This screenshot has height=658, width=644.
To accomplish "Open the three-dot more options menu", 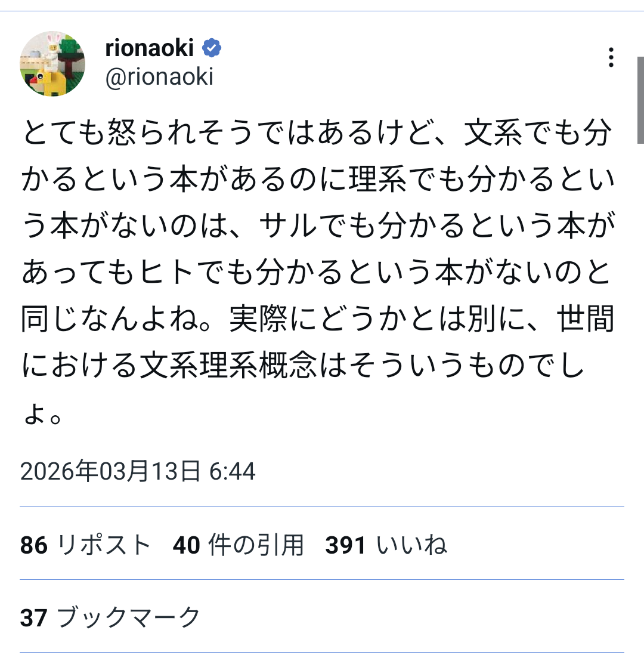I will click(x=611, y=57).
